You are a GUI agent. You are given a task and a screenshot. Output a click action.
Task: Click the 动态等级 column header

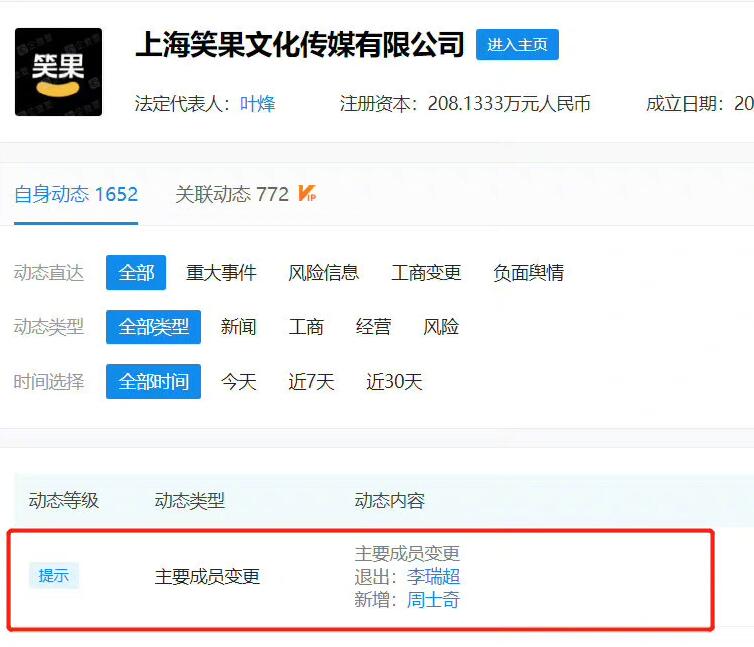(x=63, y=501)
